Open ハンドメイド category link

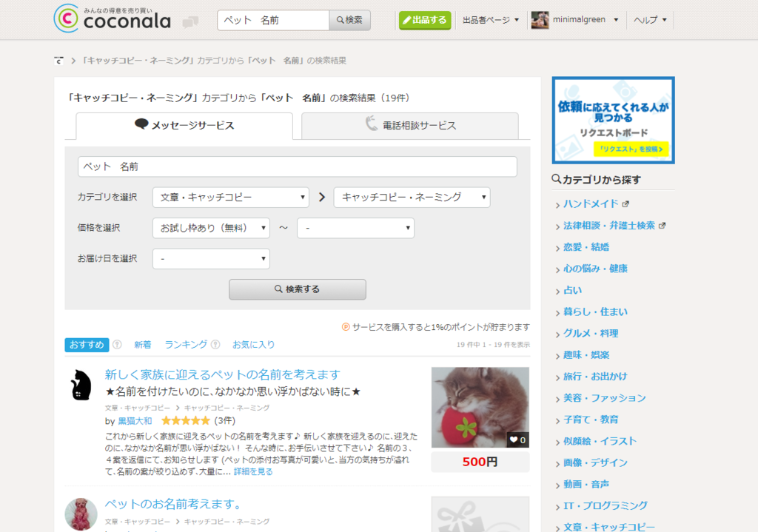(591, 204)
